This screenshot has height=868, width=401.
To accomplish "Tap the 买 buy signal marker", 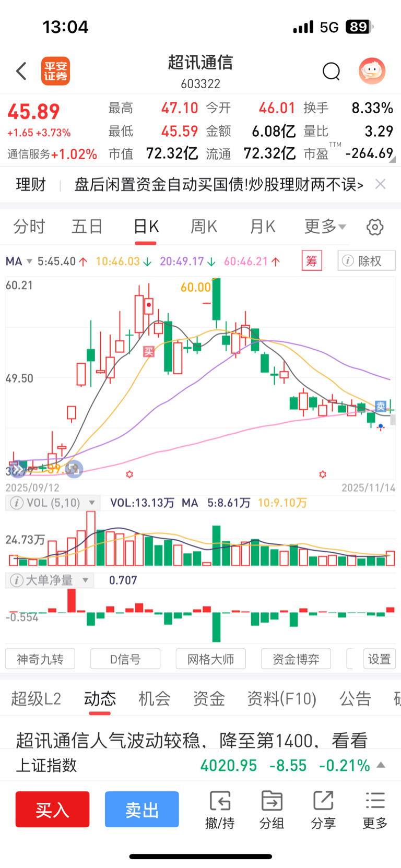I will 149,352.
